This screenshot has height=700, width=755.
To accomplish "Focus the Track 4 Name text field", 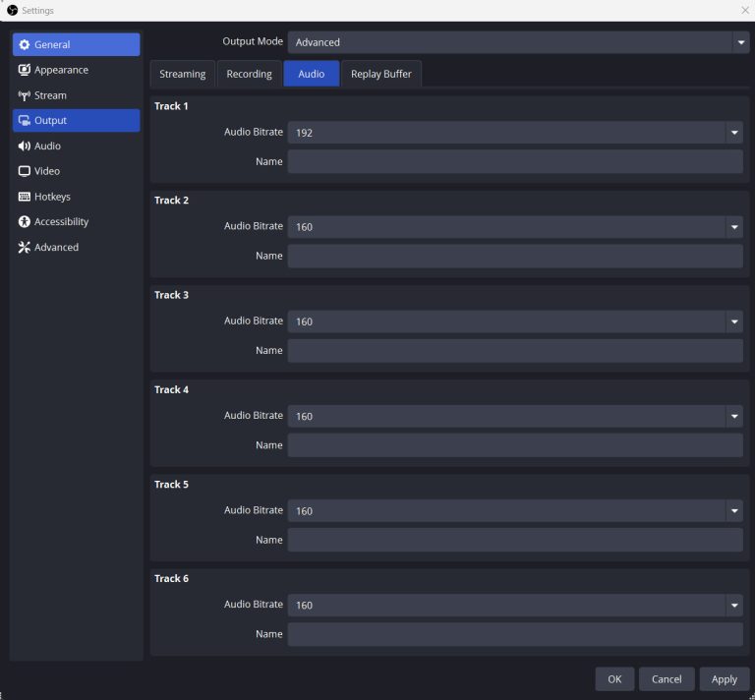I will [x=514, y=445].
